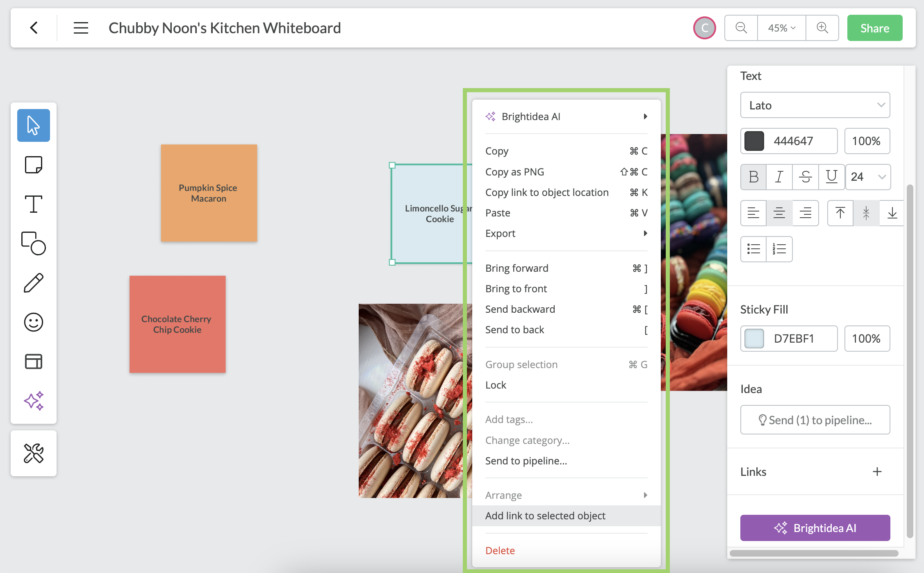Select the Text tool in sidebar
The image size is (924, 573).
click(34, 204)
